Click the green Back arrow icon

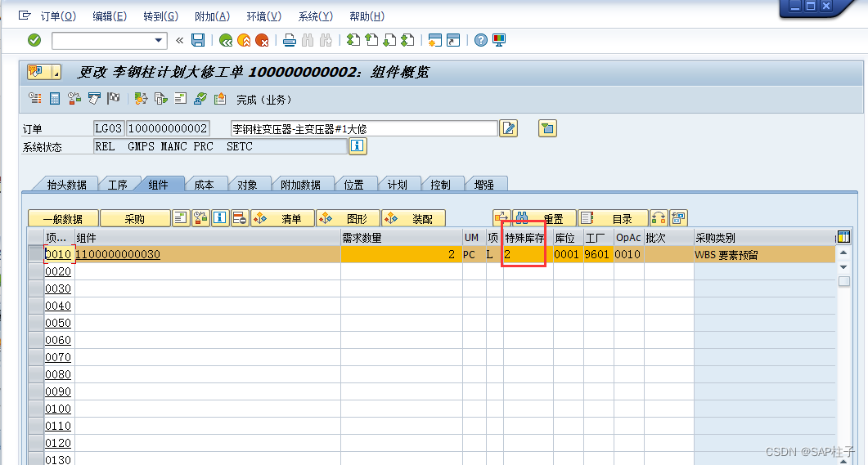point(225,40)
